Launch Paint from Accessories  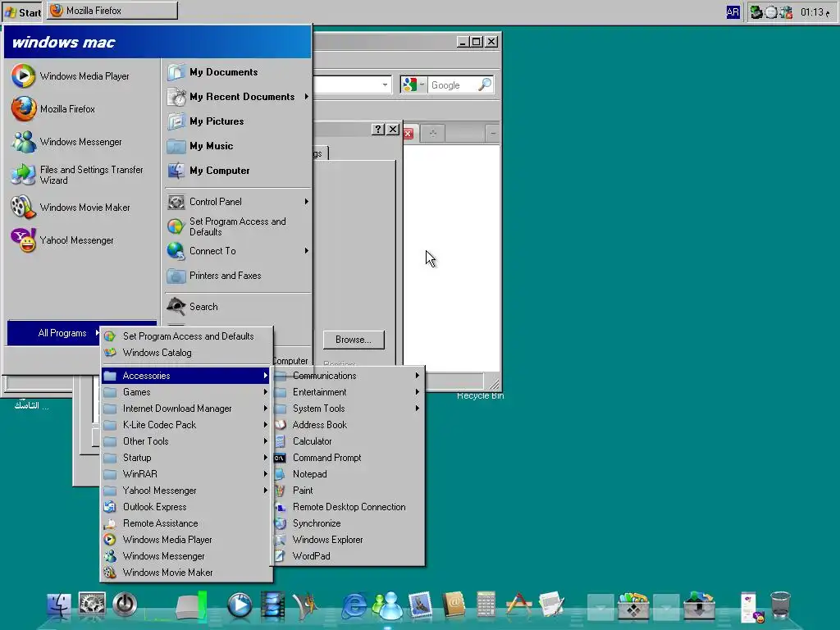347,491
